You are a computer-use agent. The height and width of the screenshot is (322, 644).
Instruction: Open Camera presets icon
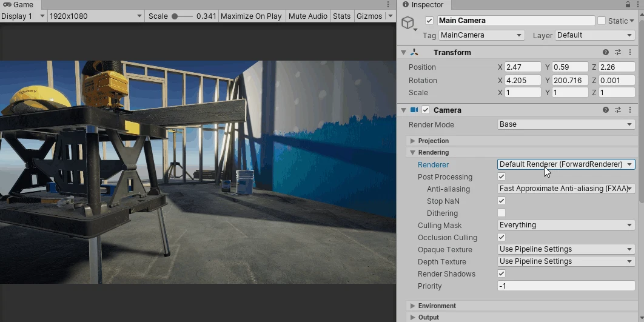(618, 110)
